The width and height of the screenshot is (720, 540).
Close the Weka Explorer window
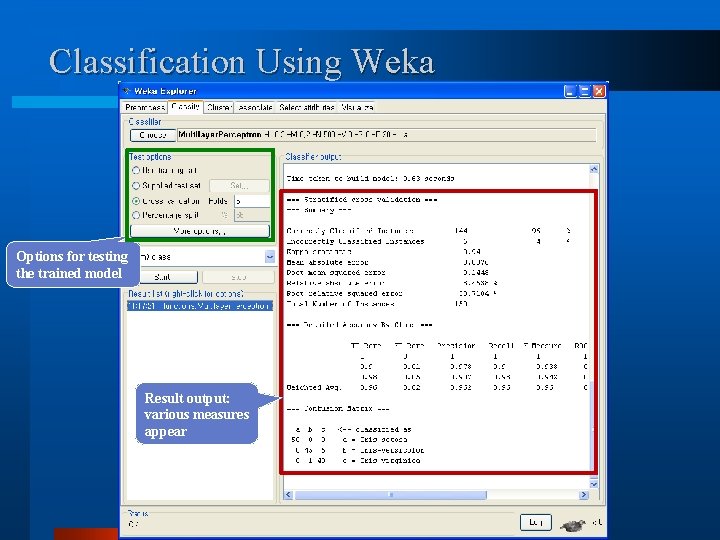coord(599,91)
